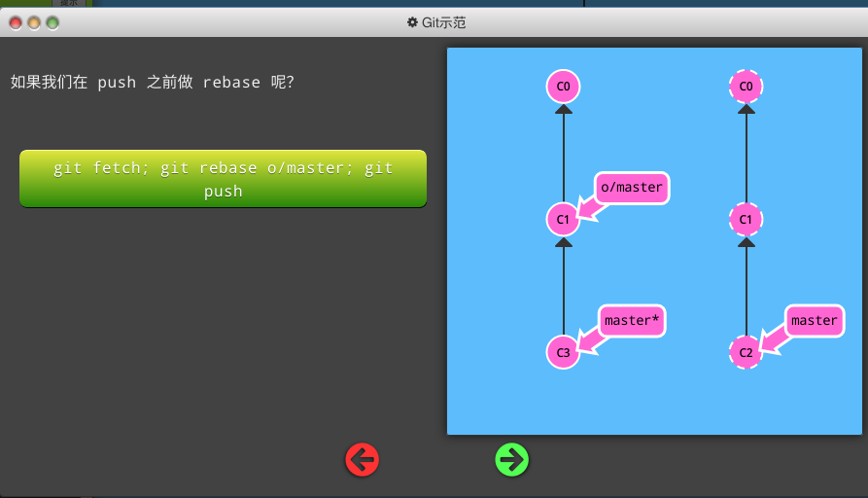868x498 pixels.
Task: Click the arrow between C1 and C3
Action: (563, 287)
